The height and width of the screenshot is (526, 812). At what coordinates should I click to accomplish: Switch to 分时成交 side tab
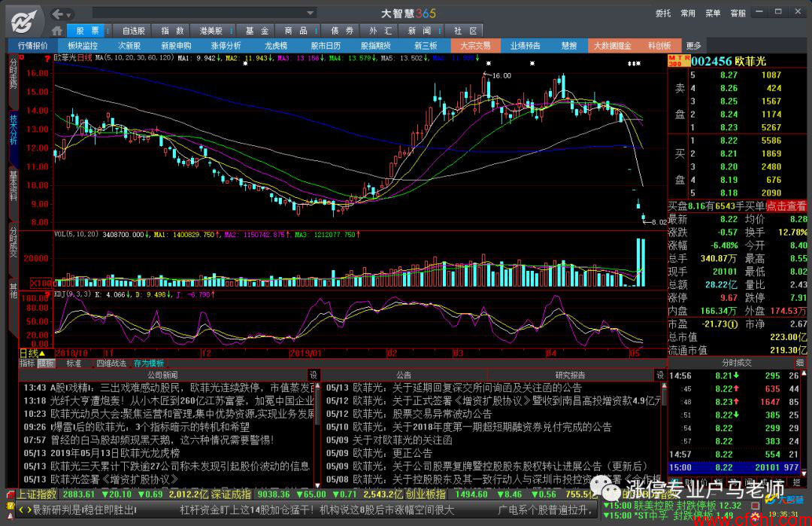13,242
